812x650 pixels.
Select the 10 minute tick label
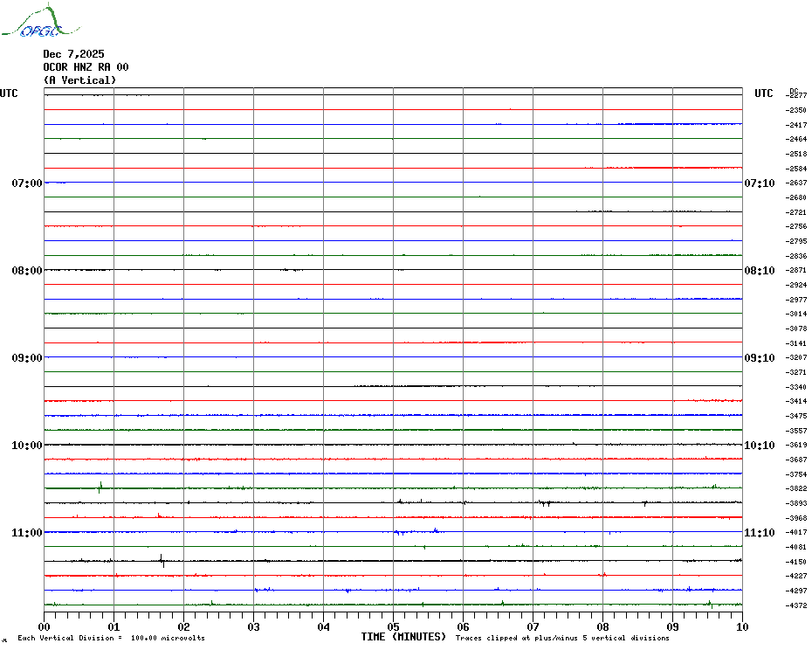(741, 626)
